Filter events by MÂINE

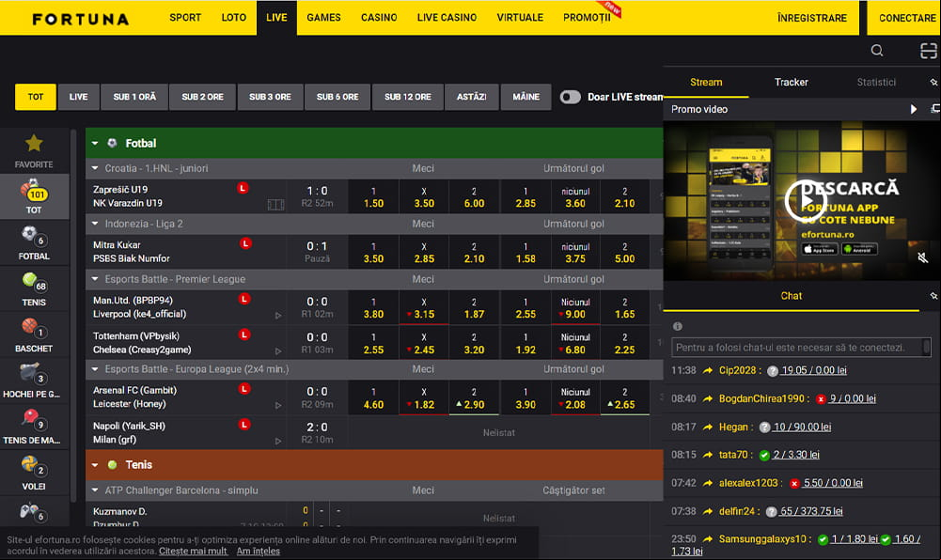pyautogui.click(x=525, y=97)
